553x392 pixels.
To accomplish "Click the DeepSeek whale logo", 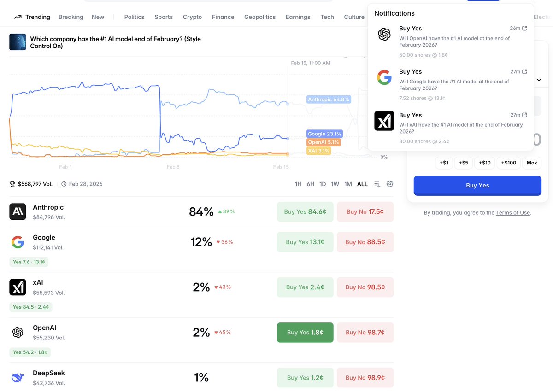I will tap(18, 377).
